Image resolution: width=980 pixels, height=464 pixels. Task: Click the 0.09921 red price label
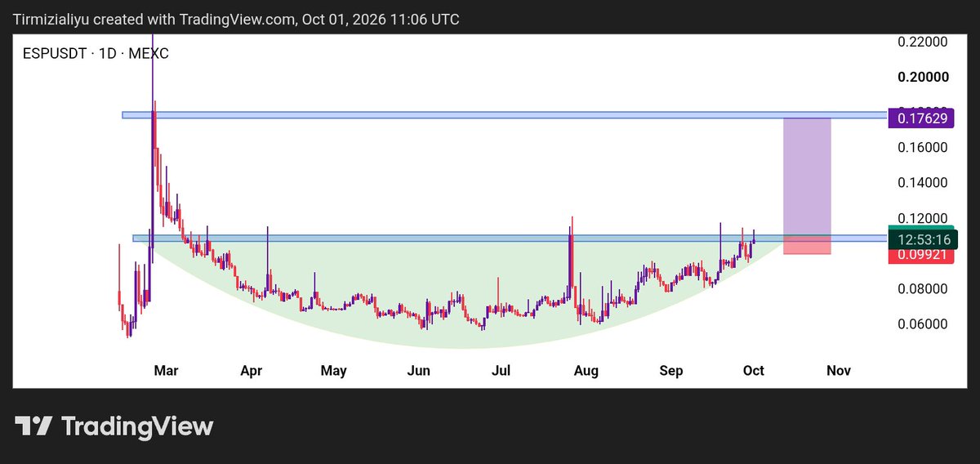pos(920,255)
